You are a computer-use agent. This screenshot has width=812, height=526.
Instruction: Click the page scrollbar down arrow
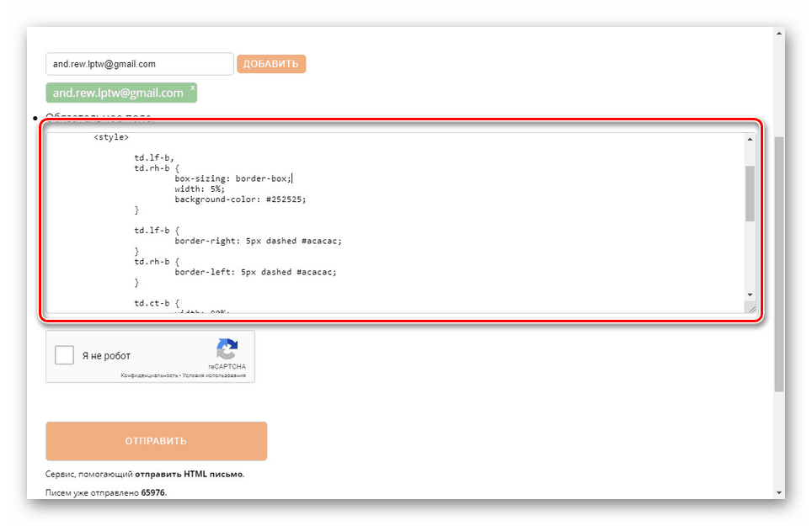(x=779, y=493)
